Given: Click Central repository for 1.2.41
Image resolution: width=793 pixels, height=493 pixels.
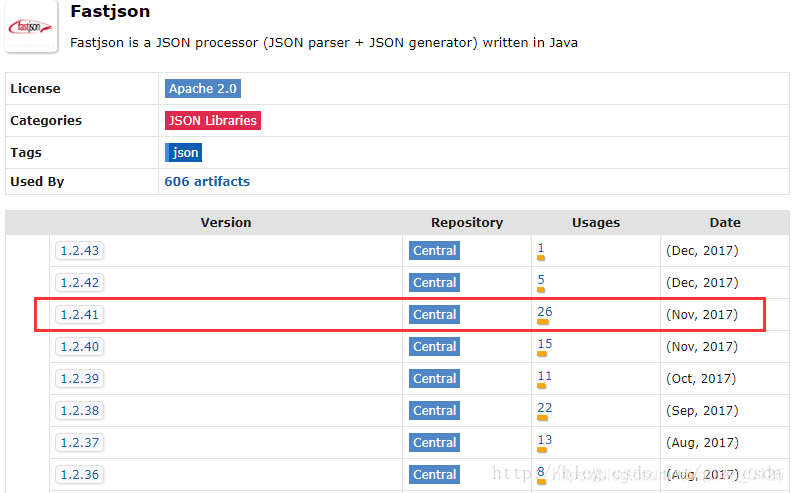Looking at the screenshot, I should click(x=434, y=315).
